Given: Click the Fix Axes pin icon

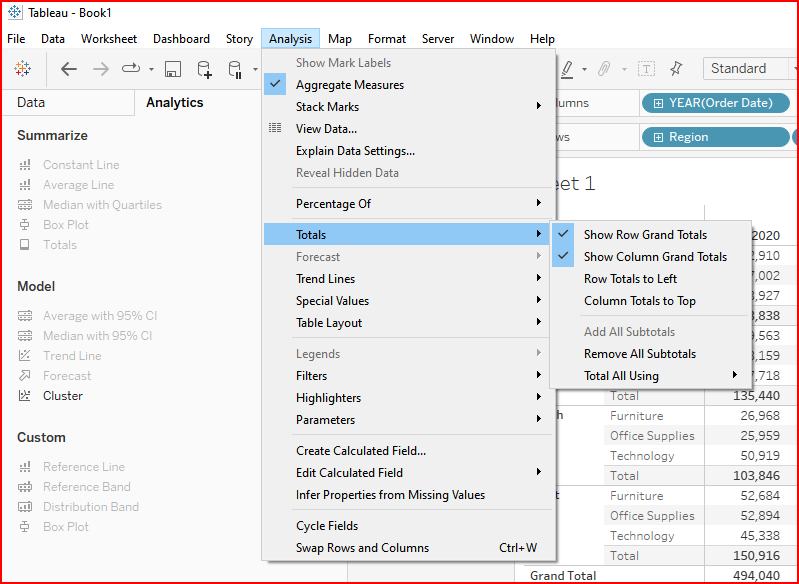Looking at the screenshot, I should (x=676, y=68).
